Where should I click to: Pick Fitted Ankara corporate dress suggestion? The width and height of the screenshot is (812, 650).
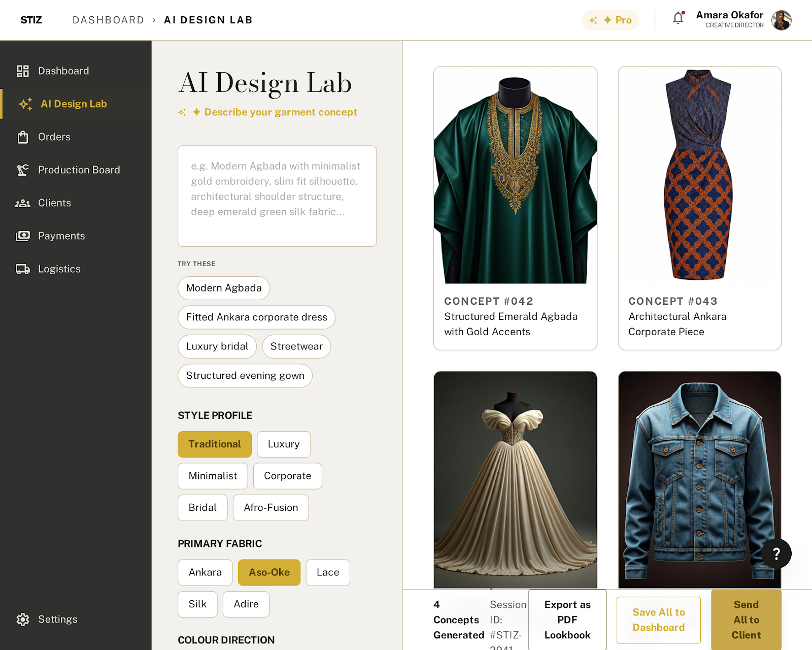coord(256,317)
